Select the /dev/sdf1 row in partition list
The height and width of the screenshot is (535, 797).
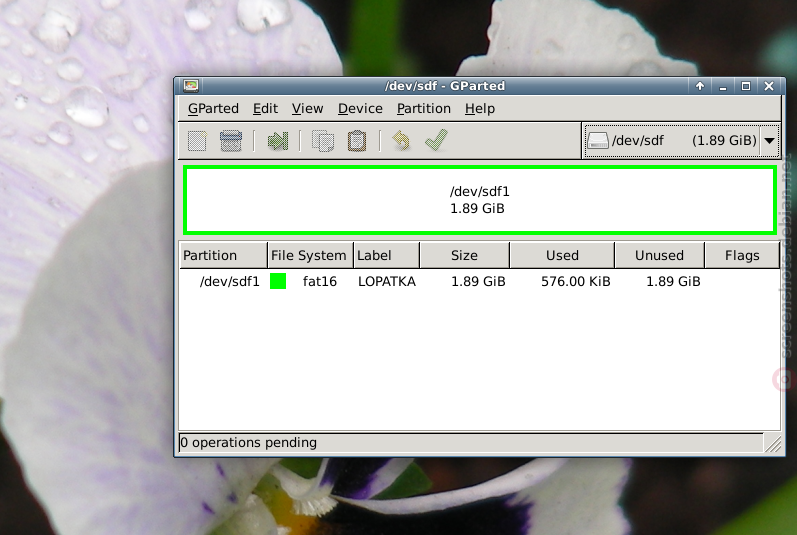(479, 281)
